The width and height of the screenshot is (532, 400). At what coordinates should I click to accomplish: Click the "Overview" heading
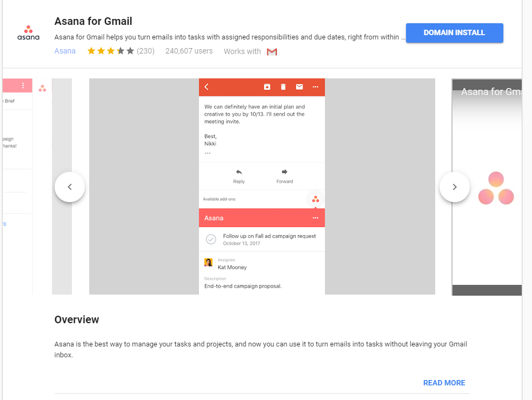pyautogui.click(x=77, y=319)
